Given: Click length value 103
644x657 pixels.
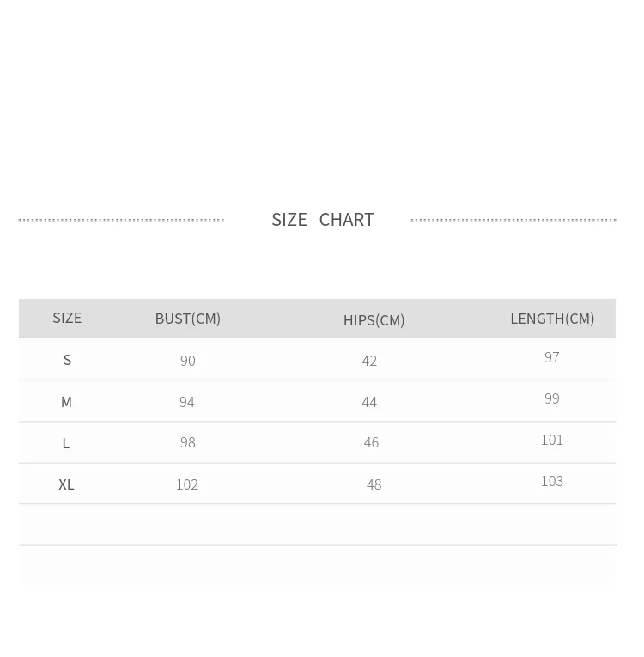Looking at the screenshot, I should 552,481.
